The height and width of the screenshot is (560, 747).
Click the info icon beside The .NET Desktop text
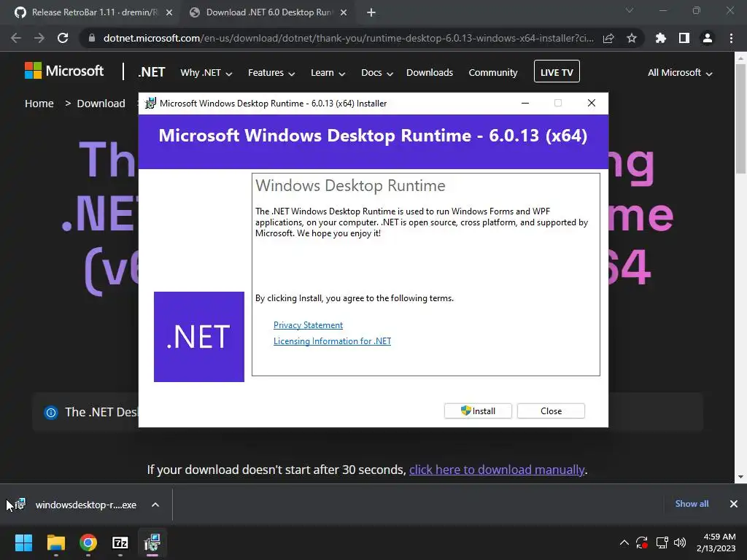pyautogui.click(x=51, y=413)
